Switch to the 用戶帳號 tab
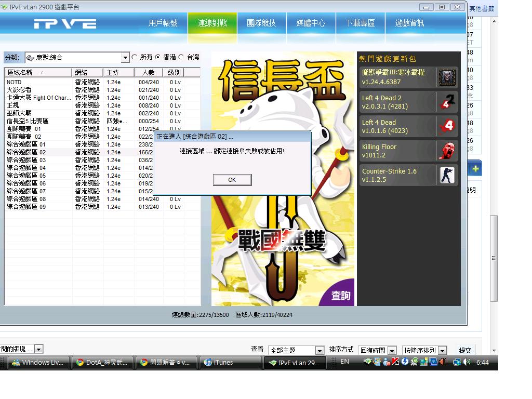 coord(163,23)
